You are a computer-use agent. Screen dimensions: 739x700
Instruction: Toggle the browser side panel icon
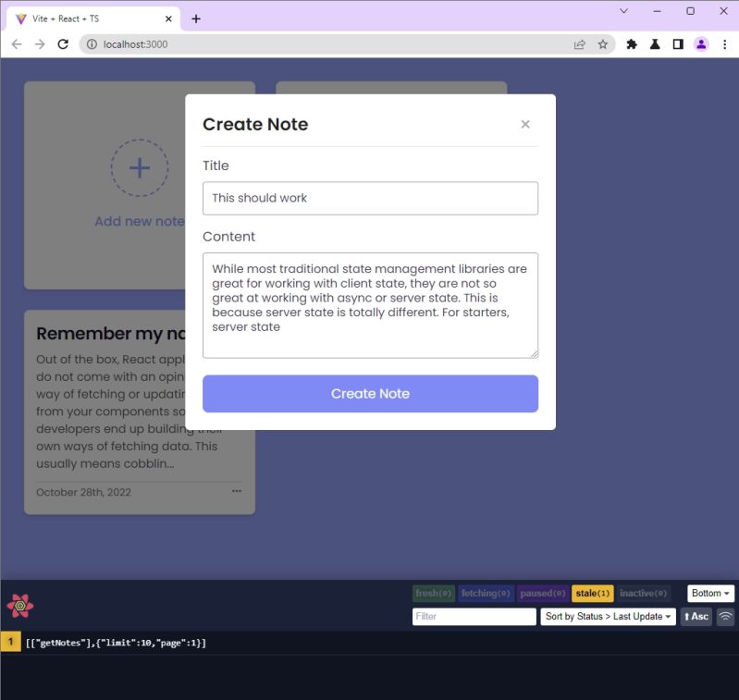pos(678,44)
